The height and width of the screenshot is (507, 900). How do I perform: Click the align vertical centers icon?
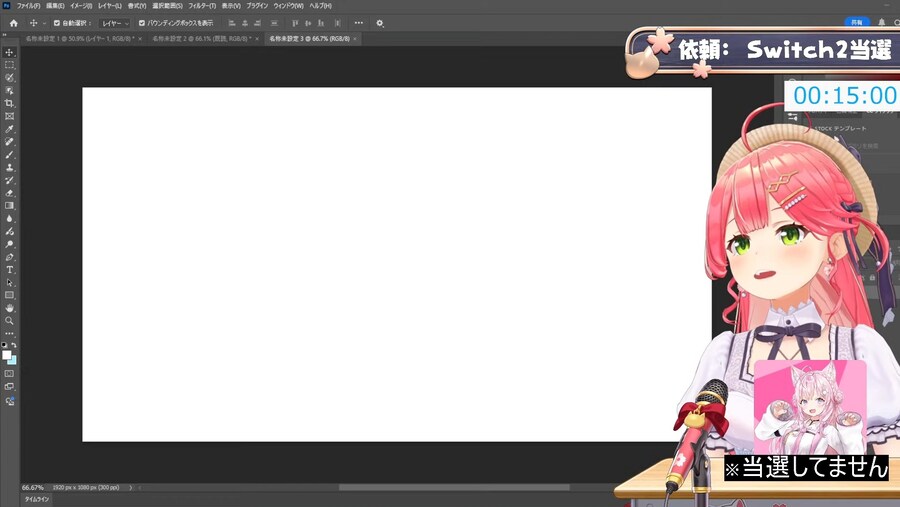click(x=308, y=24)
